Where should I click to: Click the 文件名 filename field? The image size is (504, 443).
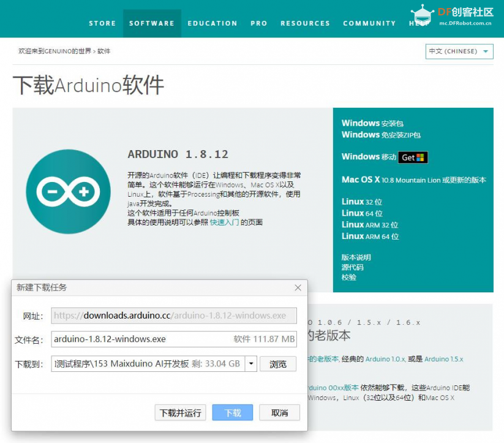coord(174,339)
